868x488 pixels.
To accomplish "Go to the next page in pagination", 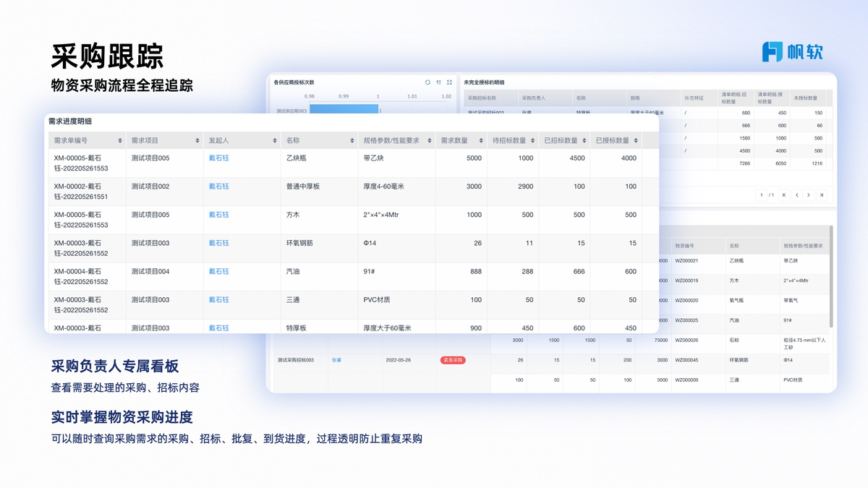I will coord(809,195).
